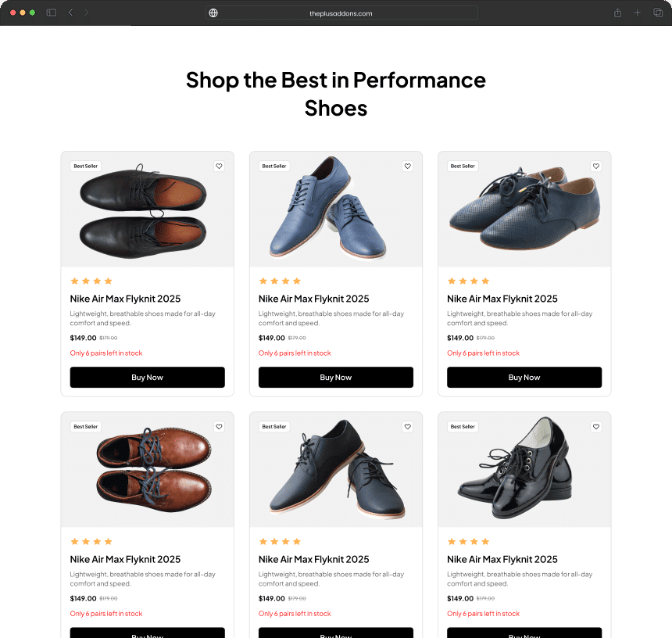The height and width of the screenshot is (638, 672).
Task: Open a new tab with the plus icon
Action: 638,13
